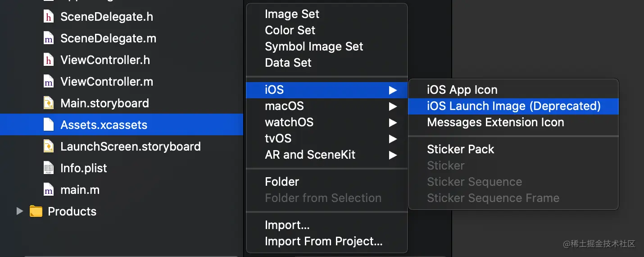This screenshot has width=644, height=257.
Task: Click the Info.plist file icon
Action: 49,169
